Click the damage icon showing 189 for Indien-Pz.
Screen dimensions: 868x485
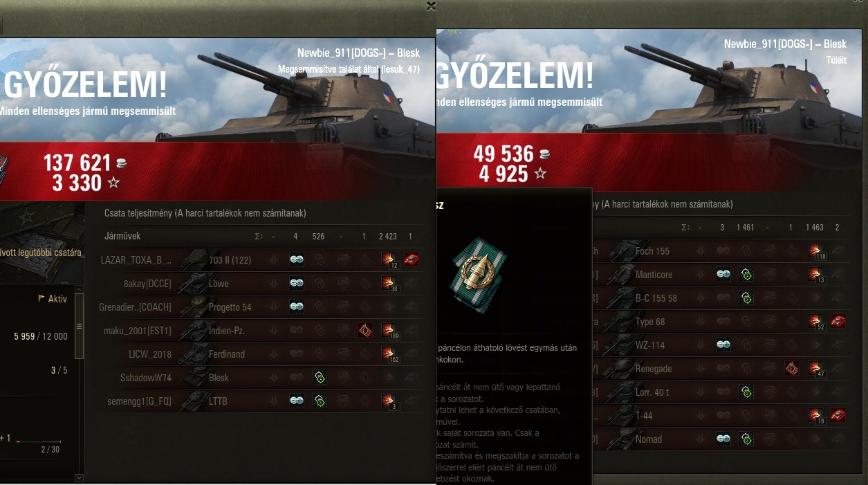click(389, 331)
